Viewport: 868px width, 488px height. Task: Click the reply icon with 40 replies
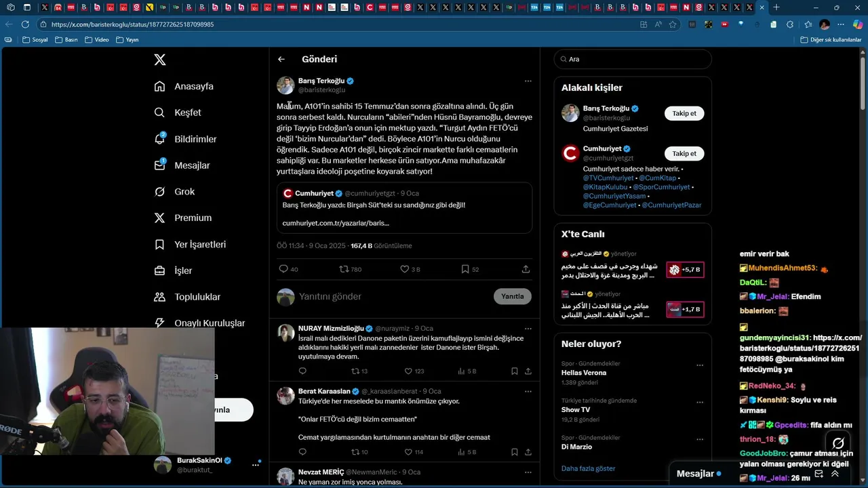pyautogui.click(x=283, y=269)
